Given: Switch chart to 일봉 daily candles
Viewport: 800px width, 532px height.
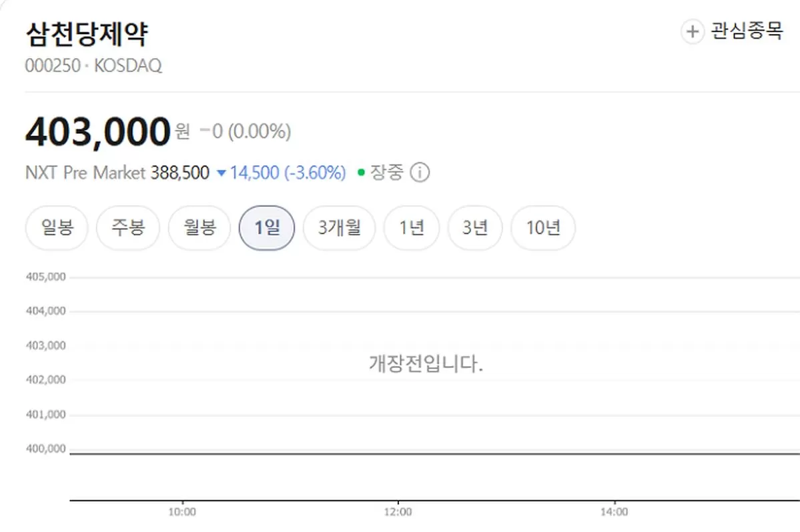Looking at the screenshot, I should [x=57, y=229].
